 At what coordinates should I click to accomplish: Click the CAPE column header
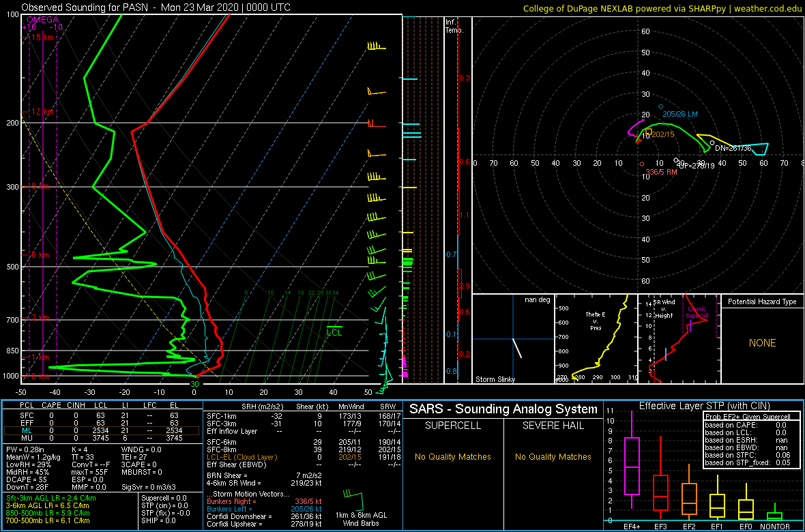[51, 407]
